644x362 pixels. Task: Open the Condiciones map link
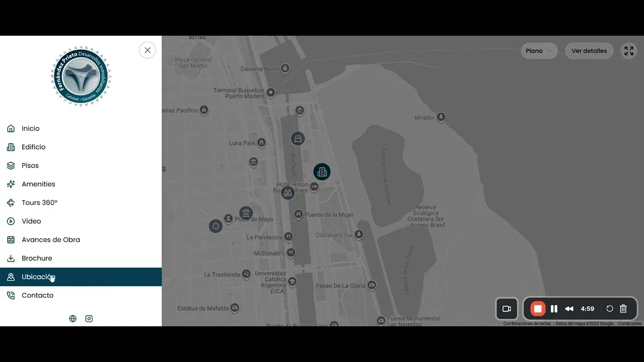pos(630,324)
